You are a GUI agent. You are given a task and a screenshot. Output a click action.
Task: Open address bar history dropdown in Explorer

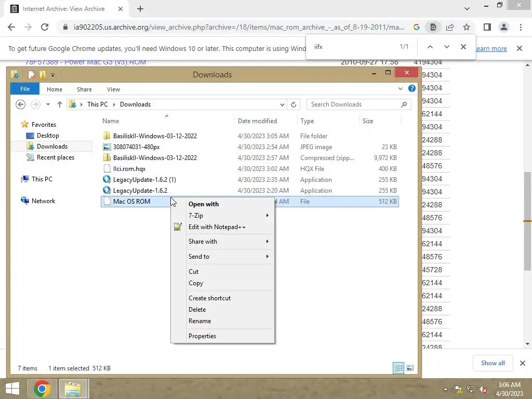(x=282, y=105)
